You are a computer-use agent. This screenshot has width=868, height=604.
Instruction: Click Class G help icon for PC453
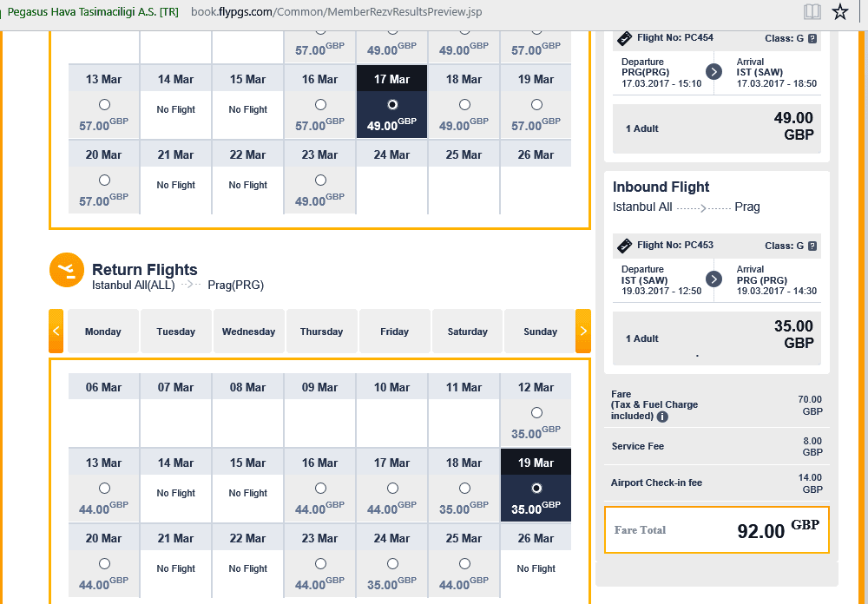point(812,246)
